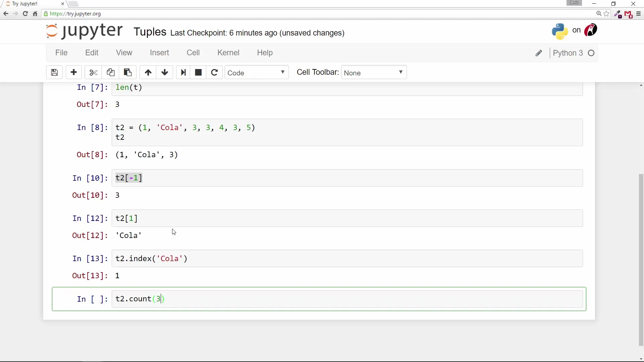The width and height of the screenshot is (644, 362).
Task: Open the Kernel menu
Action: [228, 53]
